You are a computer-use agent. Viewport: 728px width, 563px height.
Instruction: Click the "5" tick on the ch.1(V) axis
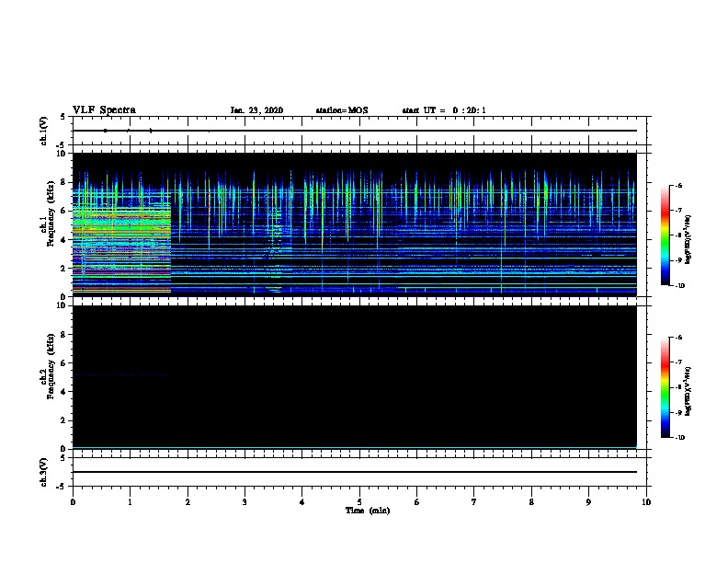click(x=63, y=117)
